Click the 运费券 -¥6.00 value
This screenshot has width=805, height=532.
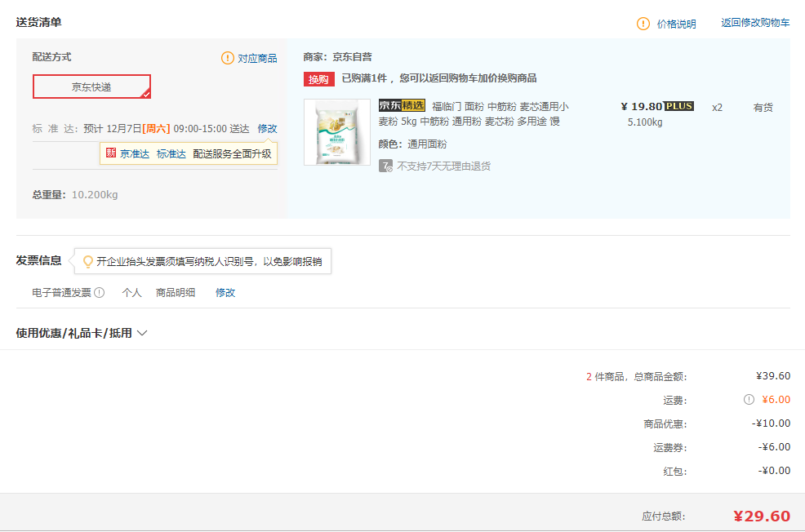click(774, 447)
